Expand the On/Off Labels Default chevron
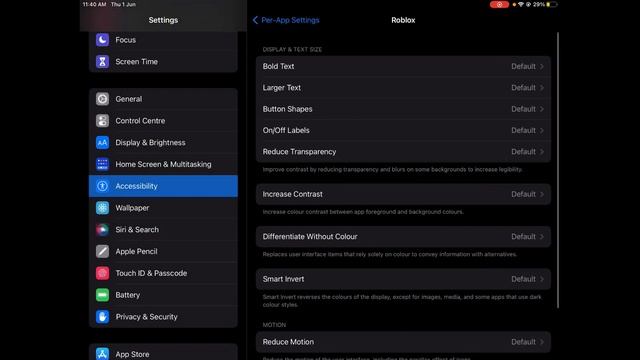Image resolution: width=640 pixels, height=360 pixels. [542, 130]
